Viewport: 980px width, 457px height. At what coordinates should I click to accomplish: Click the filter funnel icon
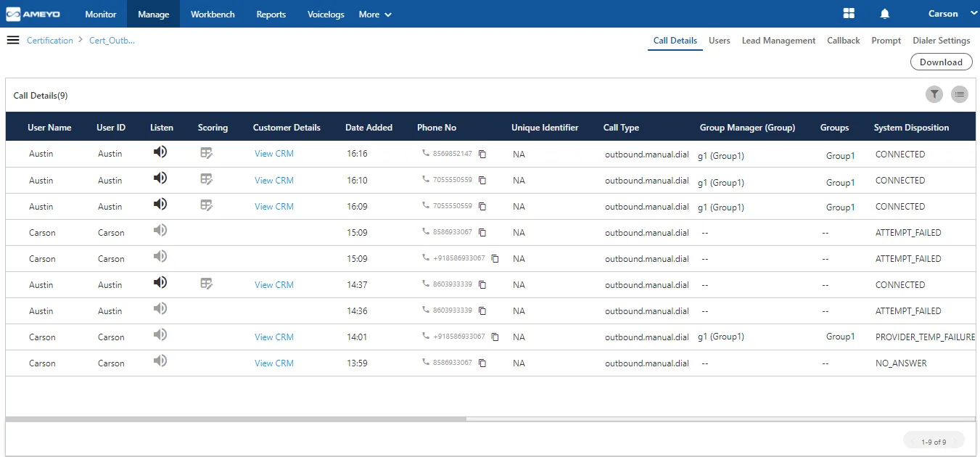click(x=934, y=94)
